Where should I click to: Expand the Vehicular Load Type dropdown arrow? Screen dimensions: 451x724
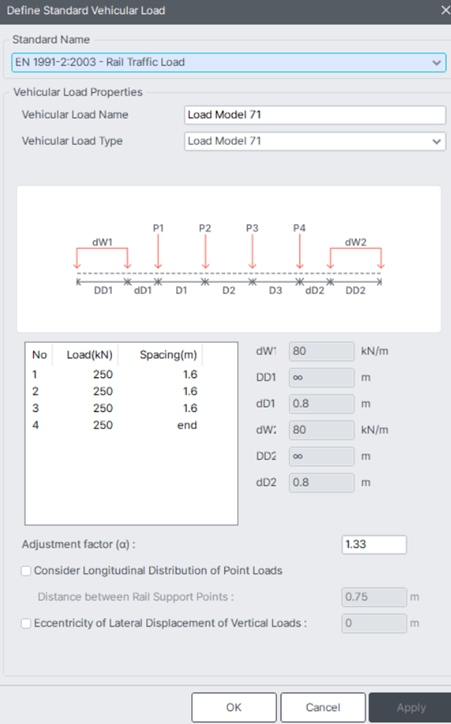[436, 141]
